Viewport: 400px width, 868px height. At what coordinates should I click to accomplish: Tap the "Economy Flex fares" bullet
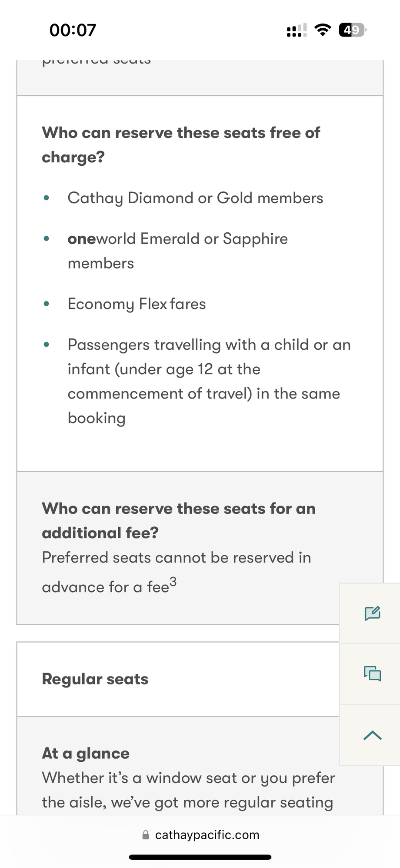click(x=137, y=304)
